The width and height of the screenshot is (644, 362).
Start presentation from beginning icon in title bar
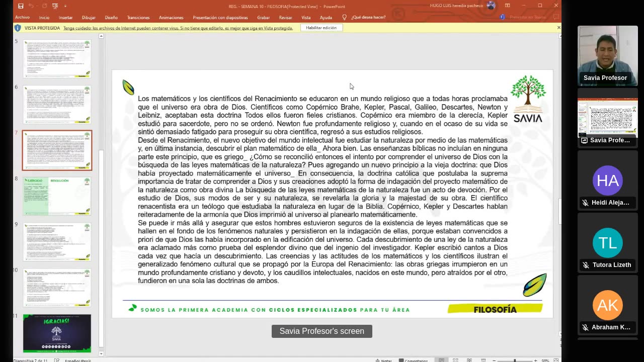[x=55, y=6]
